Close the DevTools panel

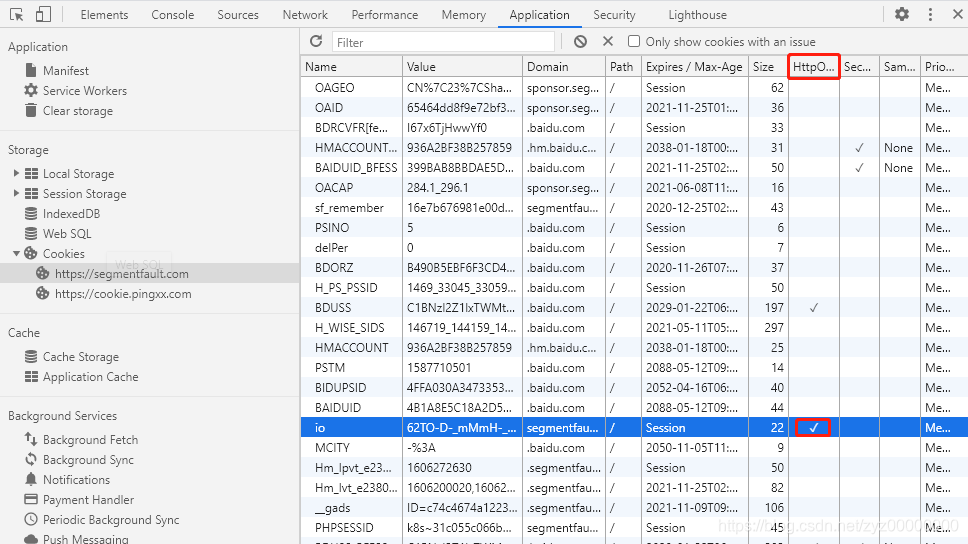pyautogui.click(x=958, y=14)
